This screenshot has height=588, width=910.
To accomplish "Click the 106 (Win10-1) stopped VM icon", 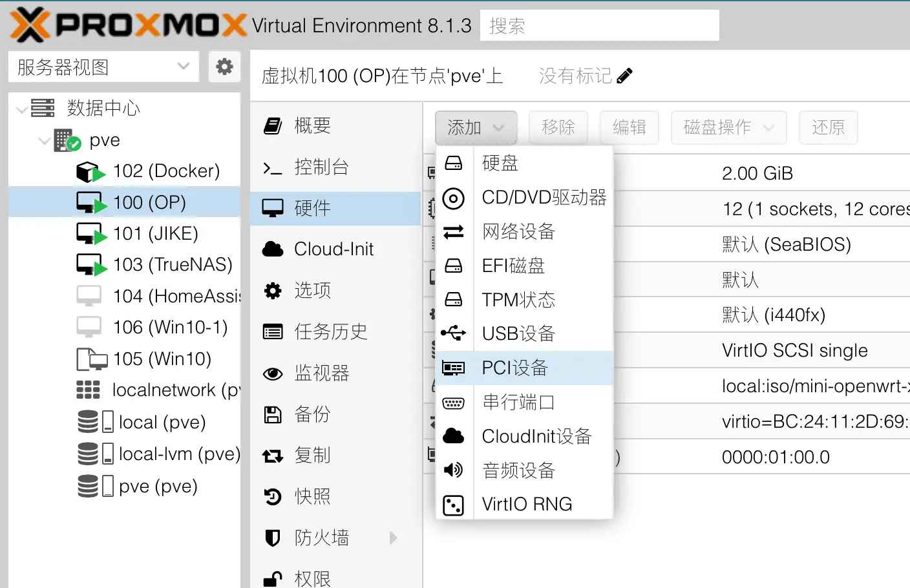I will point(89,327).
